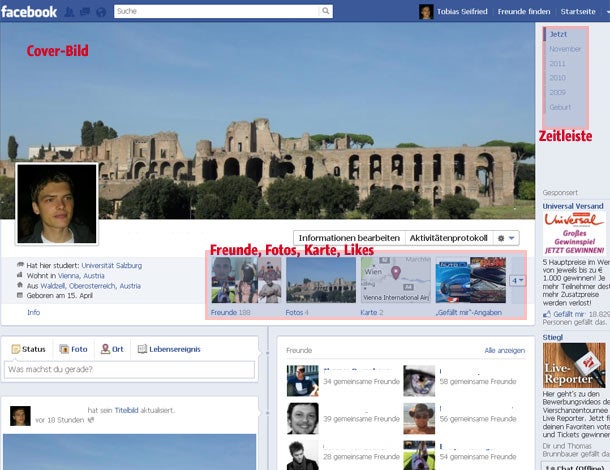610x470 pixels.
Task: Jump to Jetzt in the timeline
Action: (x=558, y=34)
